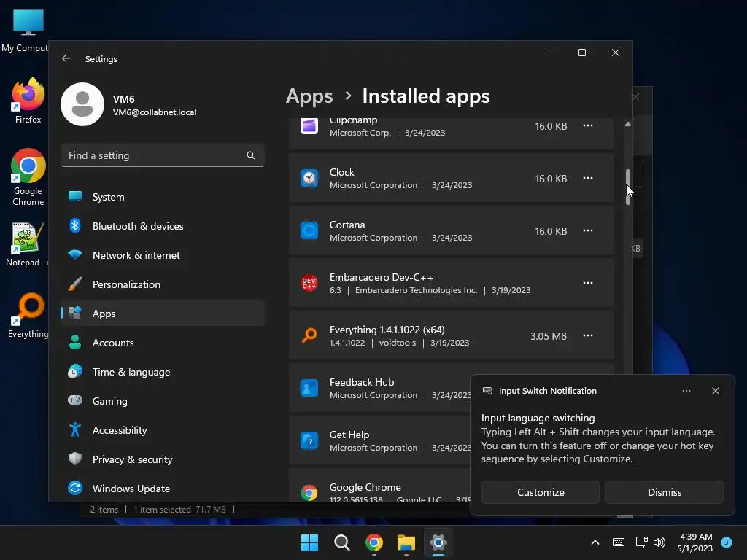Dismiss the input language notification
The width and height of the screenshot is (747, 560).
coord(664,492)
